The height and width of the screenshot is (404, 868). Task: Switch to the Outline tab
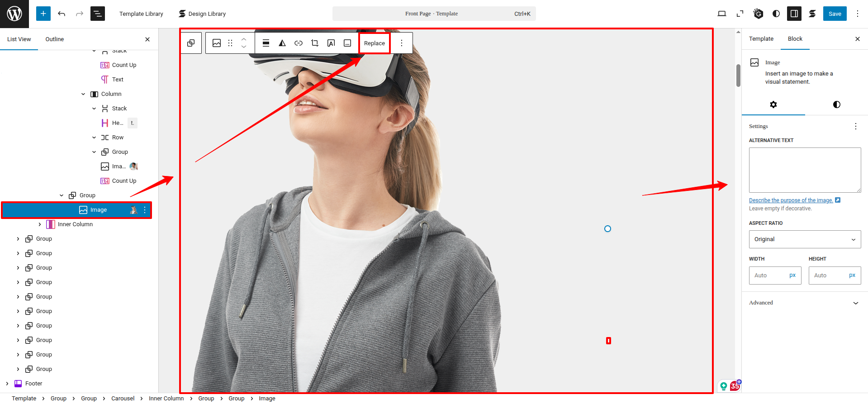54,39
